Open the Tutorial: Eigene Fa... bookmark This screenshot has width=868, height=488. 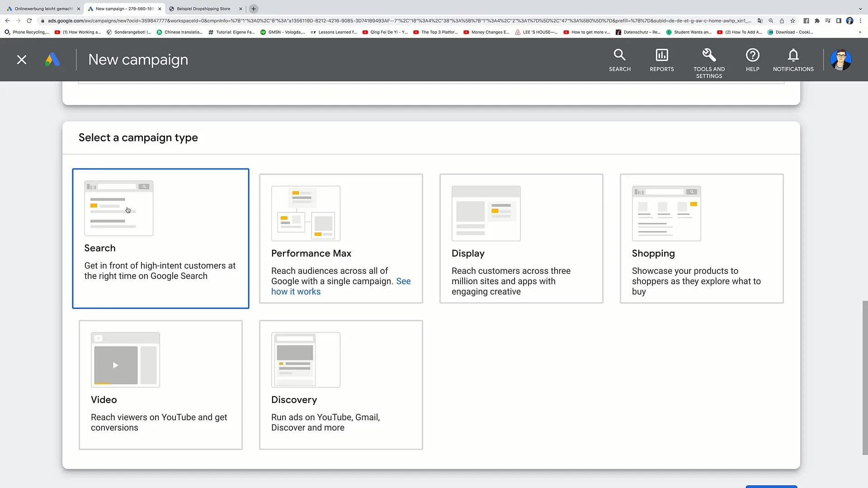click(x=231, y=32)
